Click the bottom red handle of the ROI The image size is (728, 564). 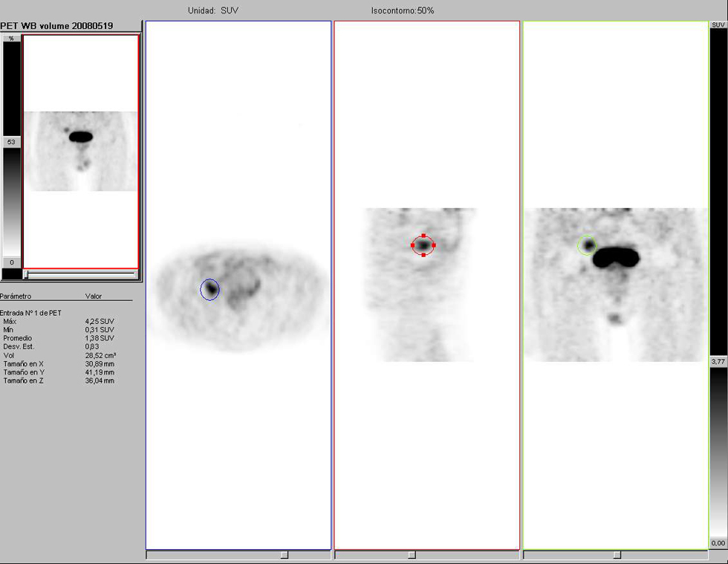click(x=423, y=255)
